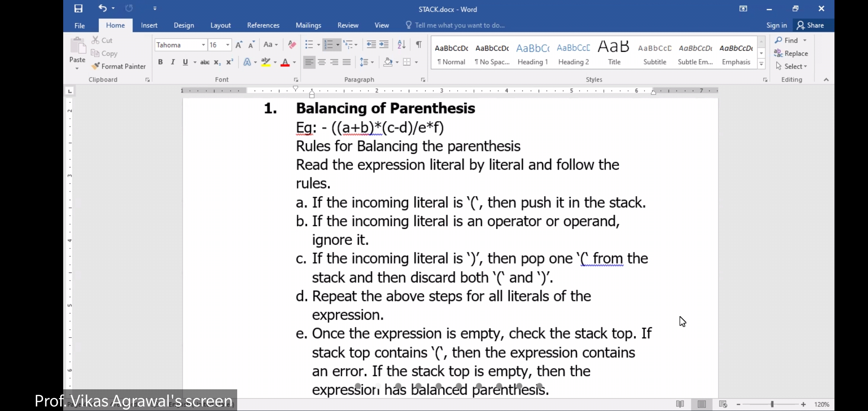Screen dimensions: 868x411
Task: Click the Tell me search box
Action: (459, 25)
